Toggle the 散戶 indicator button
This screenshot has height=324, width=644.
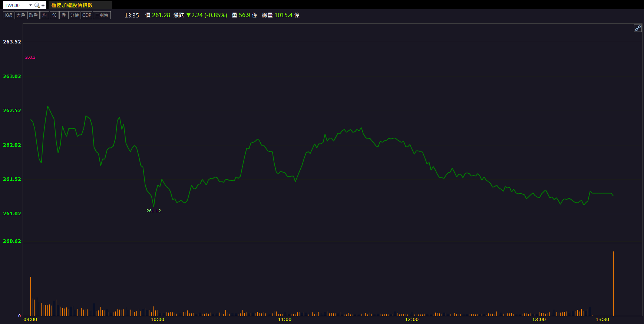click(33, 15)
